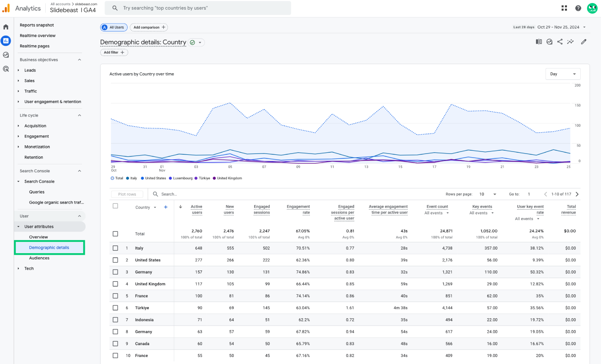Go to next page of table rows
Screen dimensions: 601x364
click(577, 194)
